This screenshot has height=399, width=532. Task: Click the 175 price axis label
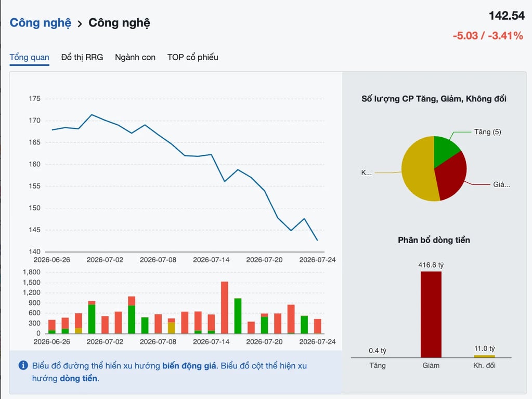pyautogui.click(x=35, y=99)
